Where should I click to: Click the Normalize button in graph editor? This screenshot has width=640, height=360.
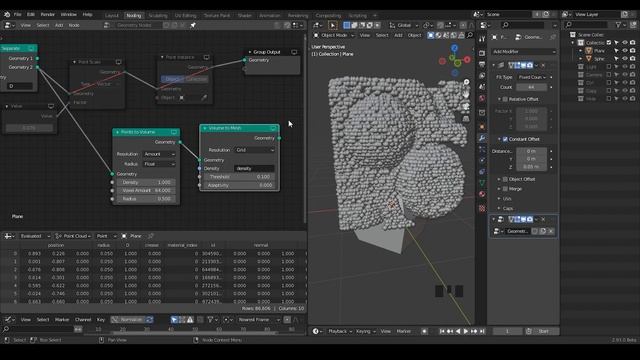pyautogui.click(x=128, y=320)
